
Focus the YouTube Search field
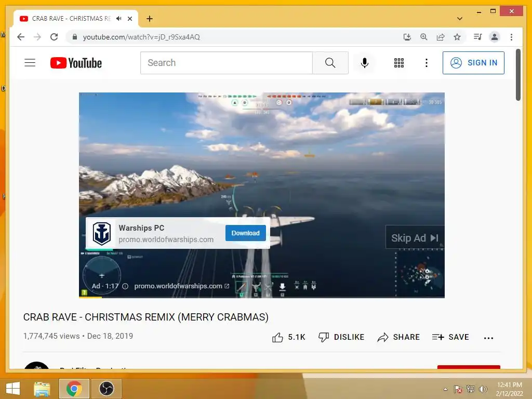coord(227,63)
